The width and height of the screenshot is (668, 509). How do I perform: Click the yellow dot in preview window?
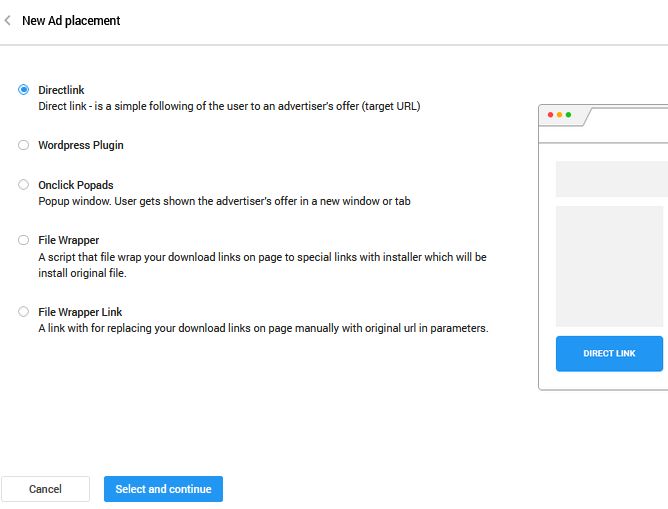[559, 115]
